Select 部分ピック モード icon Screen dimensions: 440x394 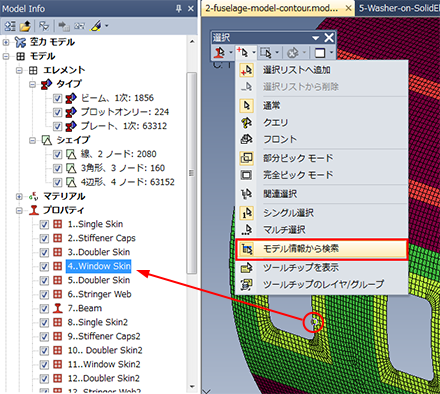tap(247, 158)
